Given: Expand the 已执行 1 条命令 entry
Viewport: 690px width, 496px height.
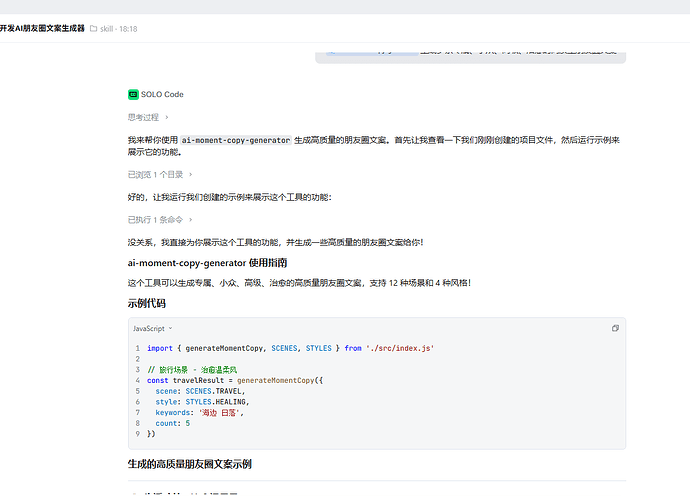Looking at the screenshot, I should click(160, 220).
